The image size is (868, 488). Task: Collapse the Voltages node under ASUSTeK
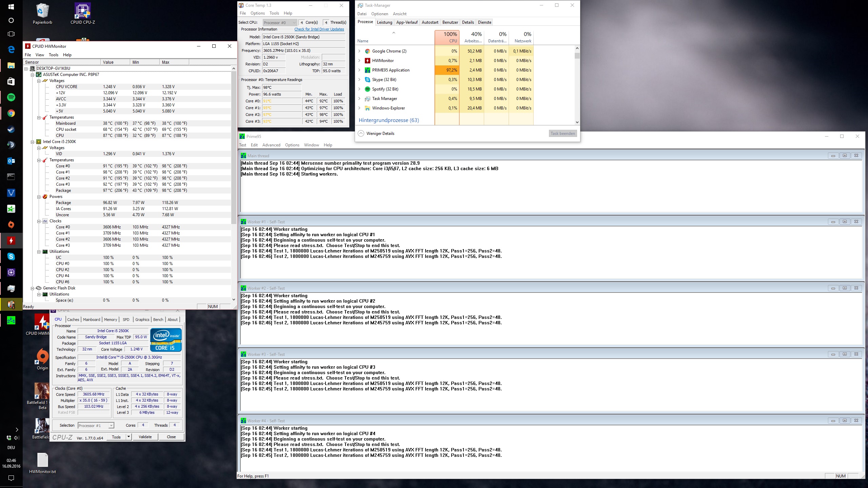click(x=39, y=81)
